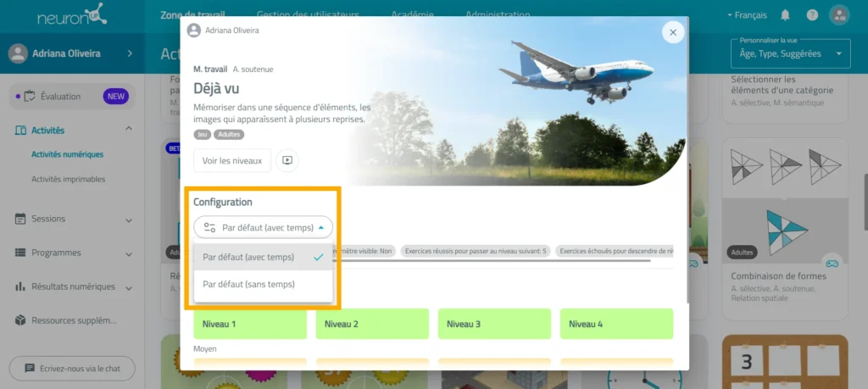Viewport: 868px width, 389px height.
Task: Click the Voir les niveaux button
Action: [232, 160]
